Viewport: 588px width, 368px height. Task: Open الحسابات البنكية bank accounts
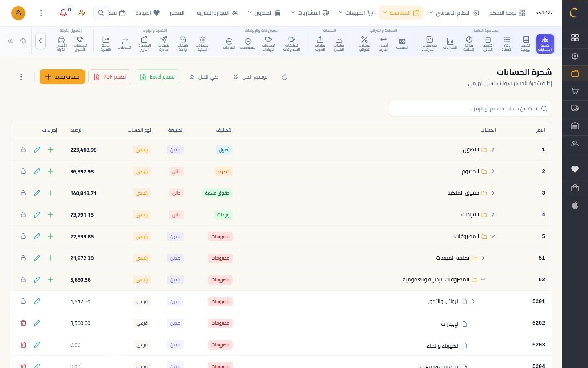click(203, 44)
